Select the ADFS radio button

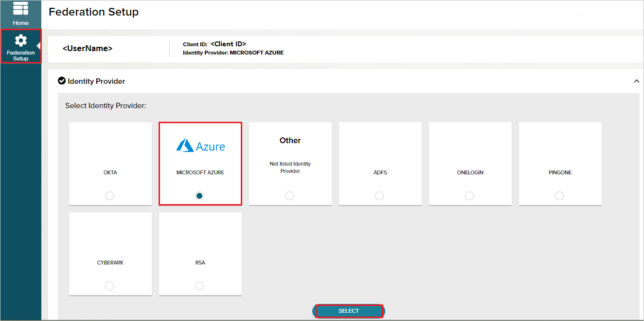[x=379, y=196]
